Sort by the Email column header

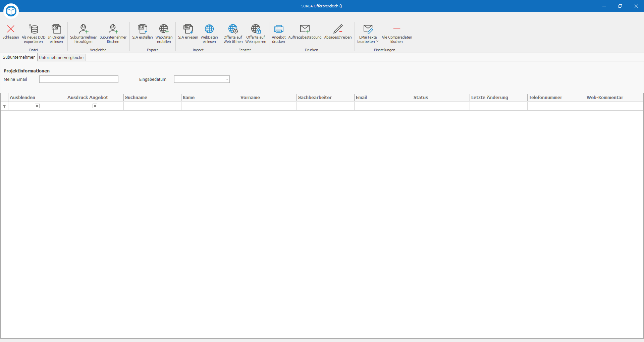(383, 98)
